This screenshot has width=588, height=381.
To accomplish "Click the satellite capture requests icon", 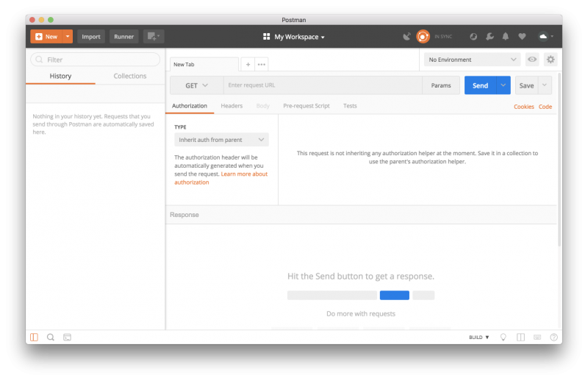I will tap(407, 36).
